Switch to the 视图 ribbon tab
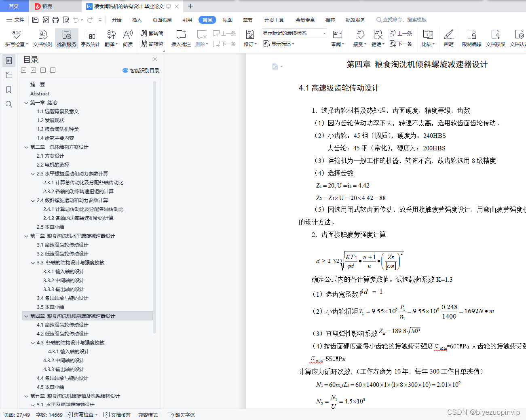Viewport: 526px width, 420px height. (228, 20)
